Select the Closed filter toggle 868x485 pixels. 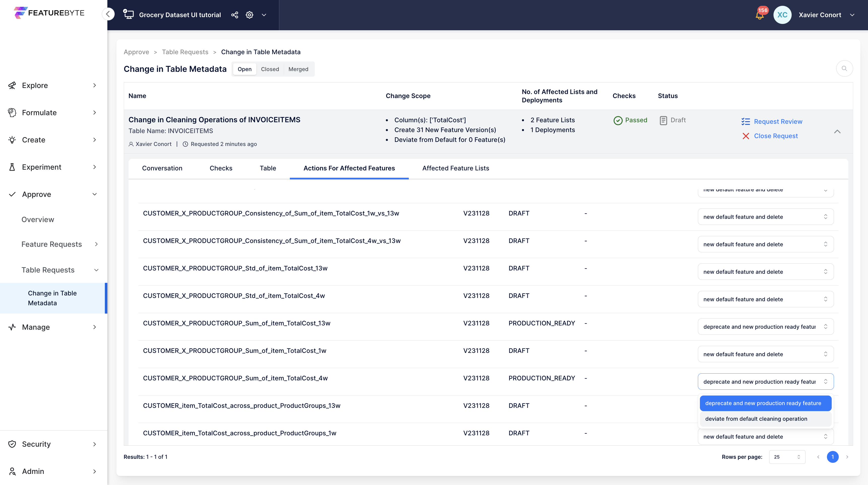coord(270,69)
